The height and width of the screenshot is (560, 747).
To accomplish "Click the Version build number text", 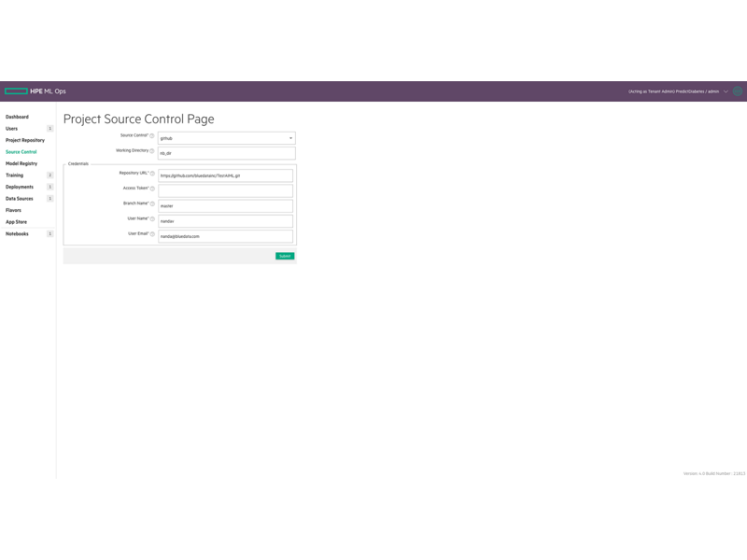I will point(714,474).
